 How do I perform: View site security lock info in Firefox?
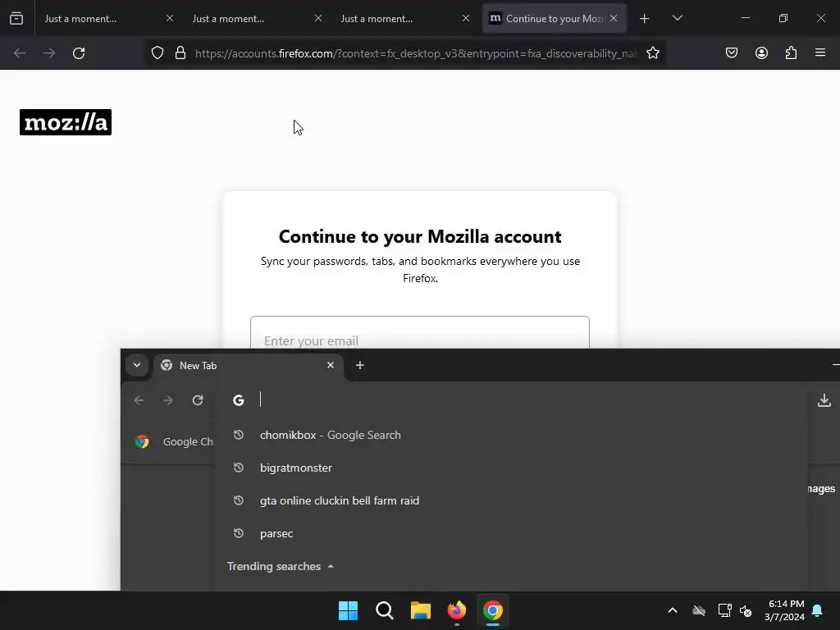coord(180,53)
